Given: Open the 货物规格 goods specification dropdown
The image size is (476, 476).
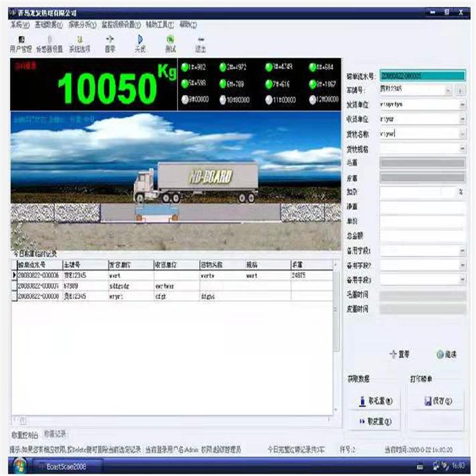Looking at the screenshot, I should point(461,149).
